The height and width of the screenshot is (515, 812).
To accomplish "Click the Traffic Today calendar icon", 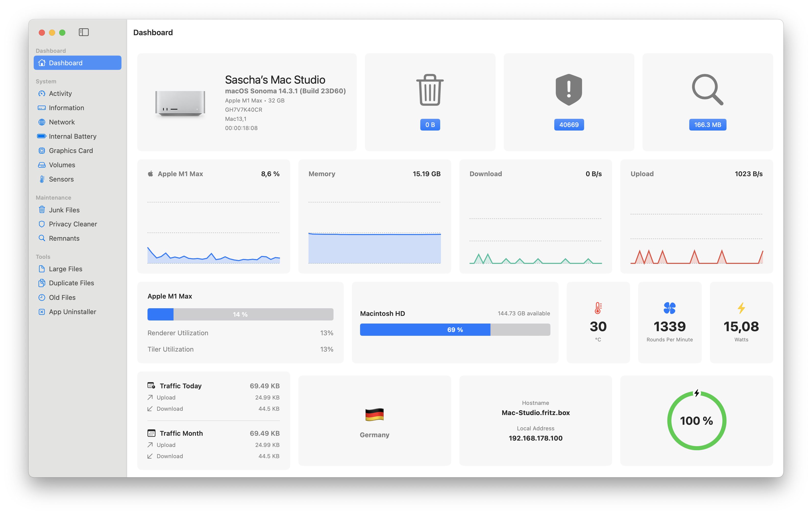I will point(151,386).
